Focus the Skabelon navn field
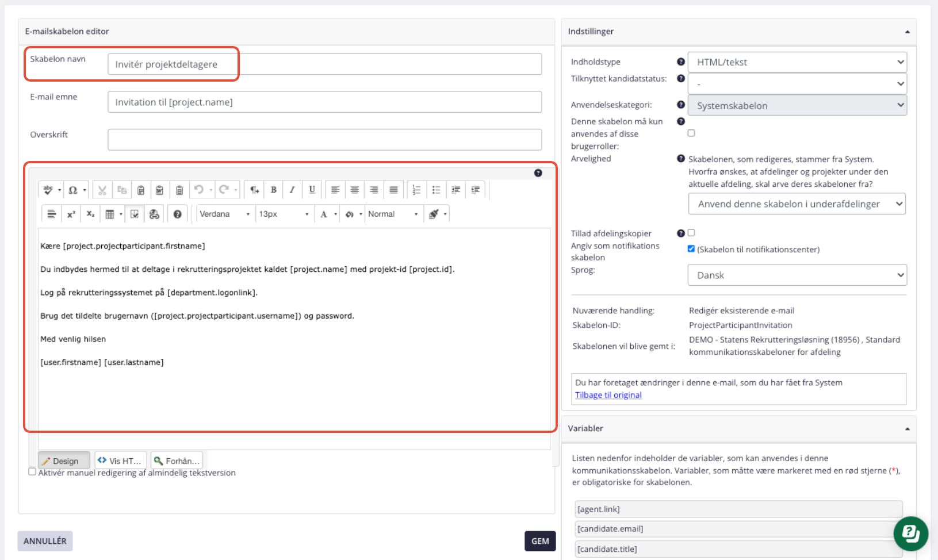Image resolution: width=938 pixels, height=560 pixels. point(324,64)
